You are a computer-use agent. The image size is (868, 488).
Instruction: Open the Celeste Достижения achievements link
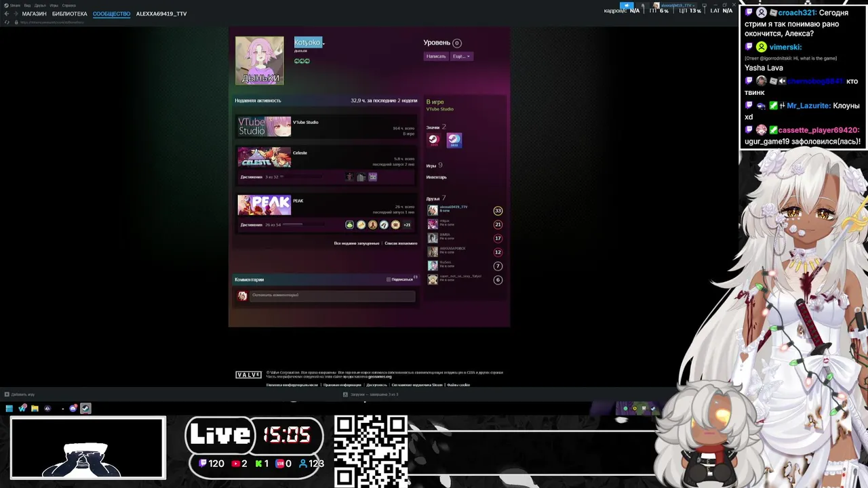pyautogui.click(x=251, y=177)
